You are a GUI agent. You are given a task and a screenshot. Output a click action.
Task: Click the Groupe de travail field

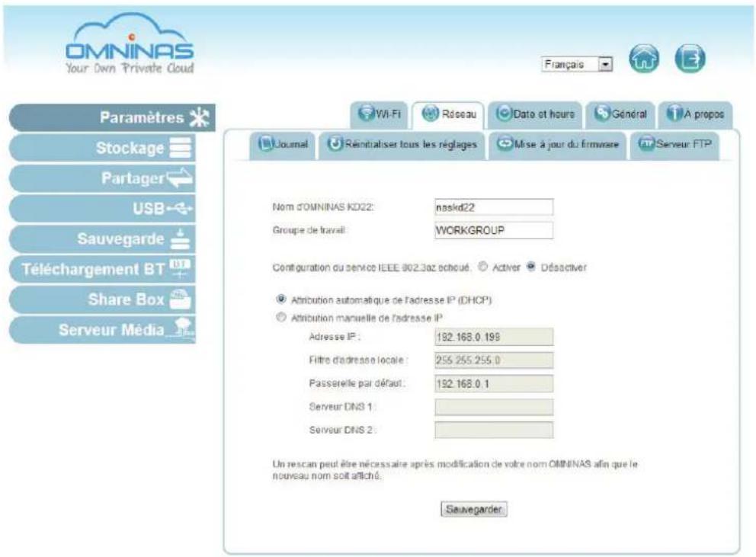tap(494, 231)
